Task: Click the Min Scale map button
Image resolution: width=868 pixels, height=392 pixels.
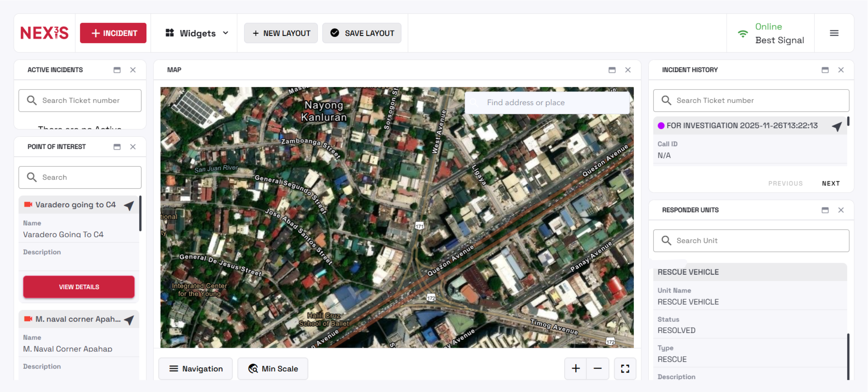Action: point(273,368)
